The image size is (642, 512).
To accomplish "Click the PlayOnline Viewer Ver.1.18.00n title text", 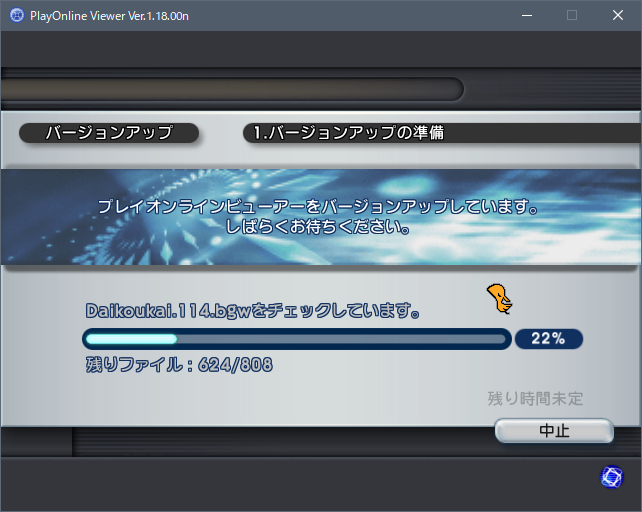I will click(x=109, y=16).
